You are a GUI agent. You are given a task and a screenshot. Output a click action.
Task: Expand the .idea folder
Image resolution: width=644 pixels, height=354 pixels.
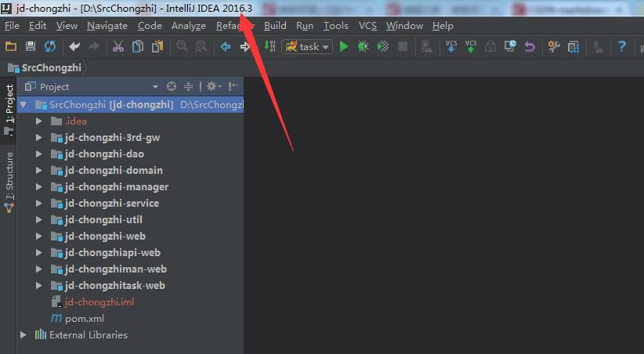pyautogui.click(x=39, y=121)
